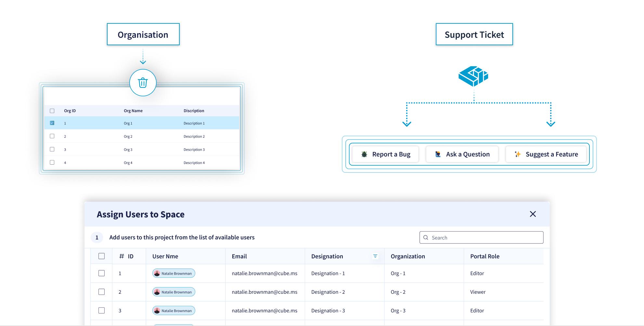This screenshot has width=644, height=326.
Task: Click the trash delete icon above organisation table
Action: click(x=143, y=83)
